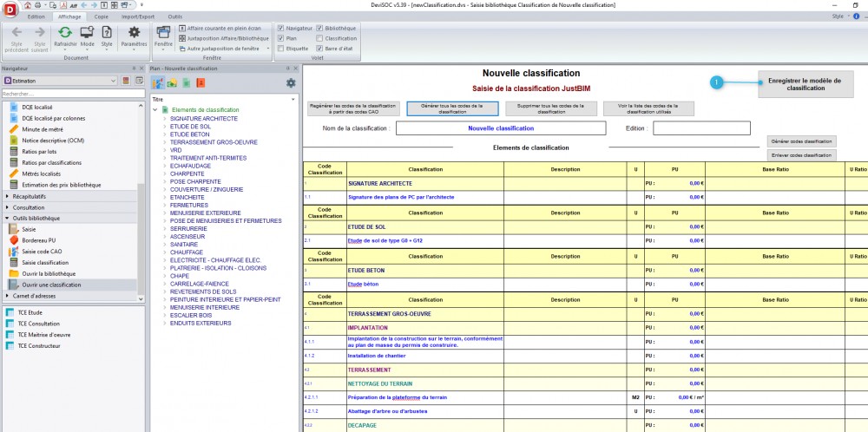
Task: Click the Rechercher search box in Navigateur
Action: click(x=72, y=94)
